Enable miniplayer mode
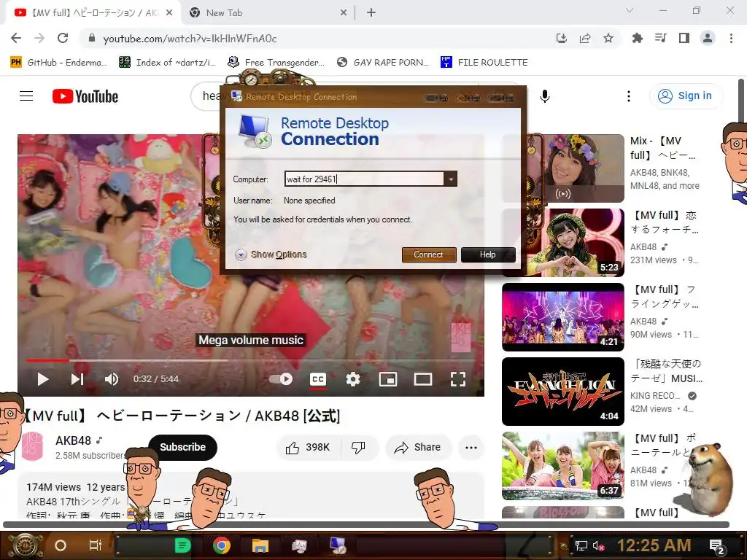 (x=388, y=379)
